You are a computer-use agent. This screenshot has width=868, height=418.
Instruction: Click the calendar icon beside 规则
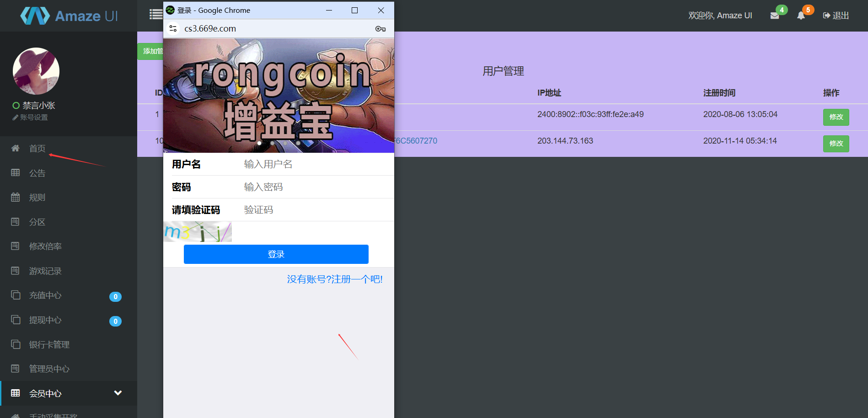[16, 197]
